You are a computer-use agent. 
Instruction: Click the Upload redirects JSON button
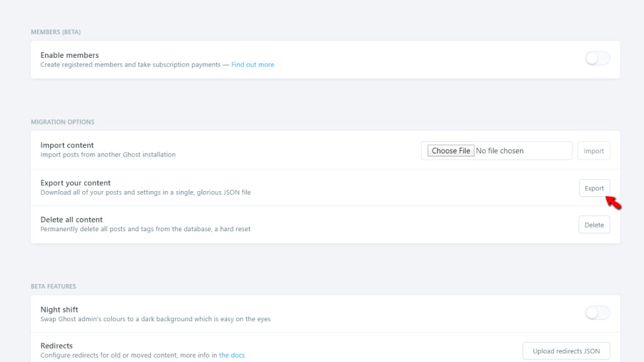pos(566,351)
